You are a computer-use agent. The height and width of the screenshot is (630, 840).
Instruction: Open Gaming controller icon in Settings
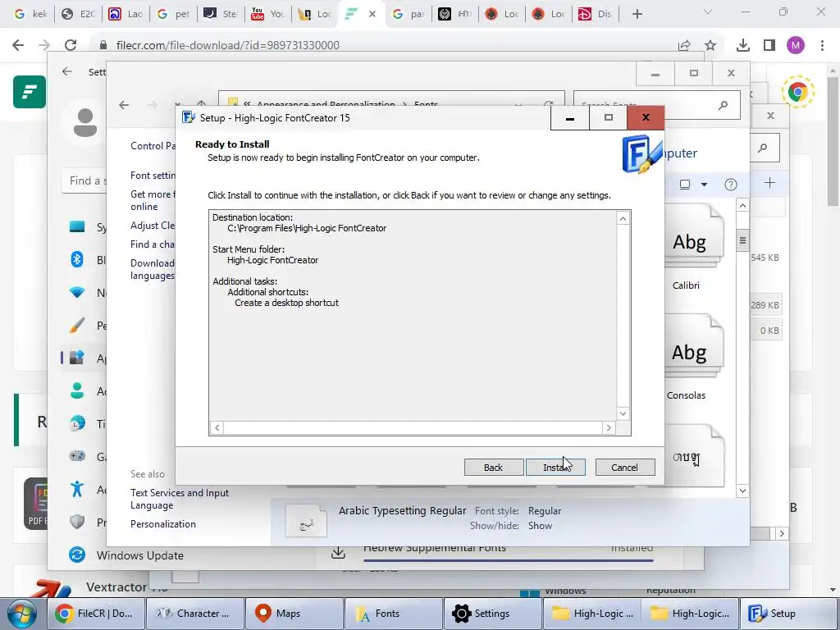77,456
